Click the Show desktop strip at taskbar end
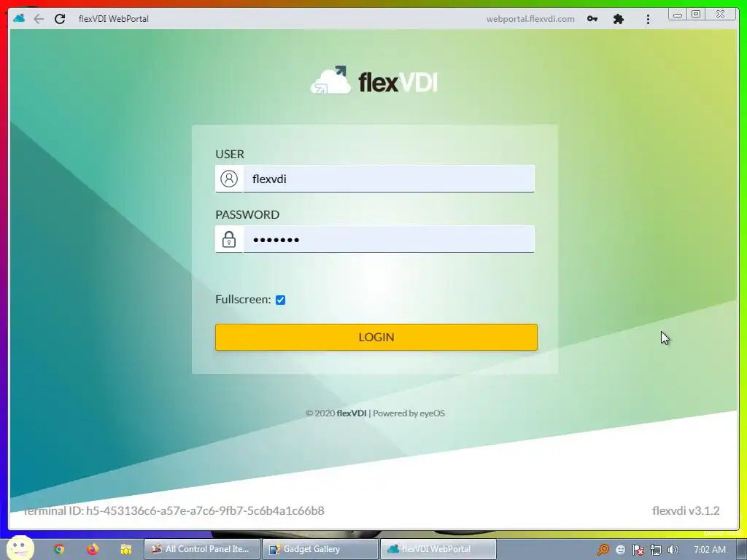This screenshot has width=747, height=560. coord(741,550)
